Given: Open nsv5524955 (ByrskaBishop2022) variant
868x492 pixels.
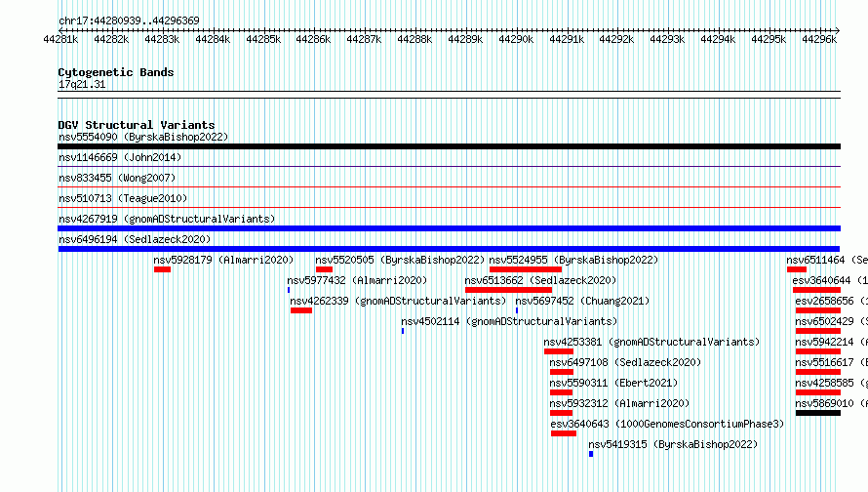Looking at the screenshot, I should [573, 260].
